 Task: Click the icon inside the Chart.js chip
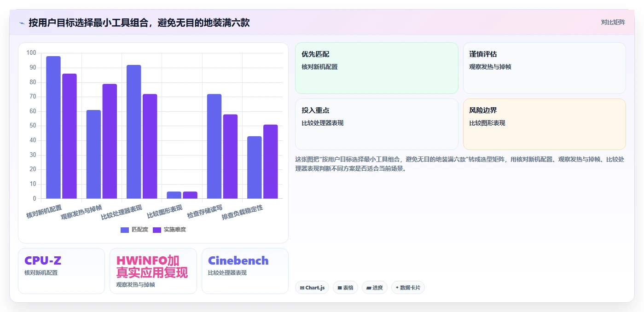point(302,288)
